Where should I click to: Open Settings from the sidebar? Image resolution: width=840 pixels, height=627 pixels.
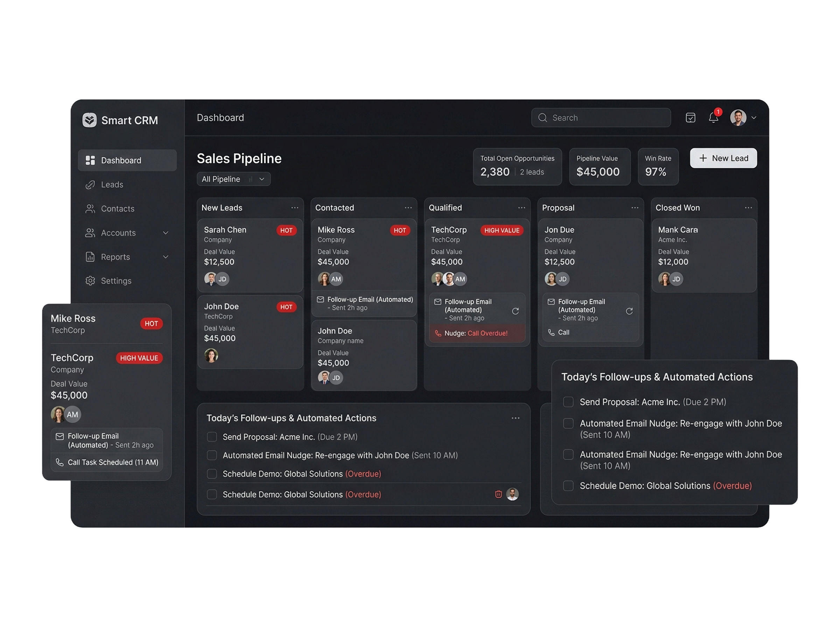(x=116, y=281)
